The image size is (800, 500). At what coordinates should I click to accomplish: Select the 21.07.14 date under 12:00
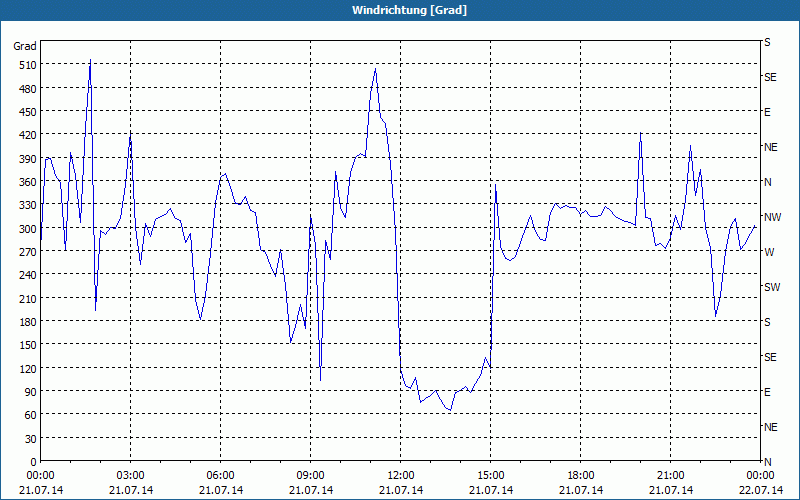point(401,490)
